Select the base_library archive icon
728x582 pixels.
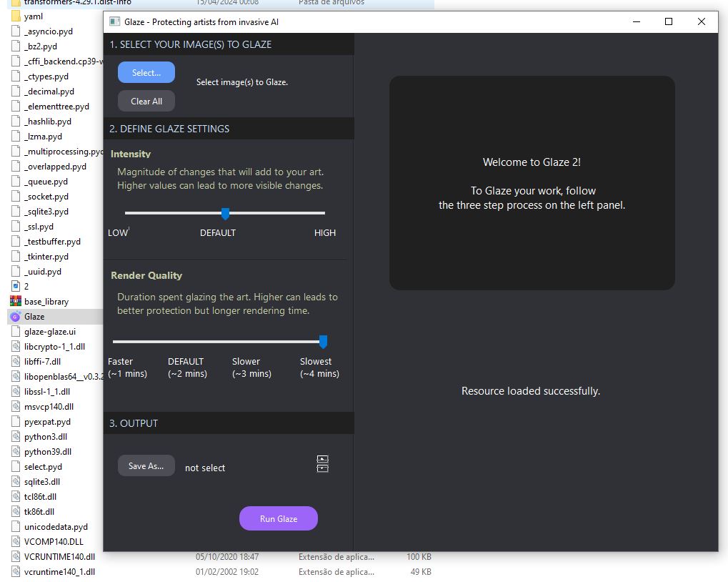point(15,301)
